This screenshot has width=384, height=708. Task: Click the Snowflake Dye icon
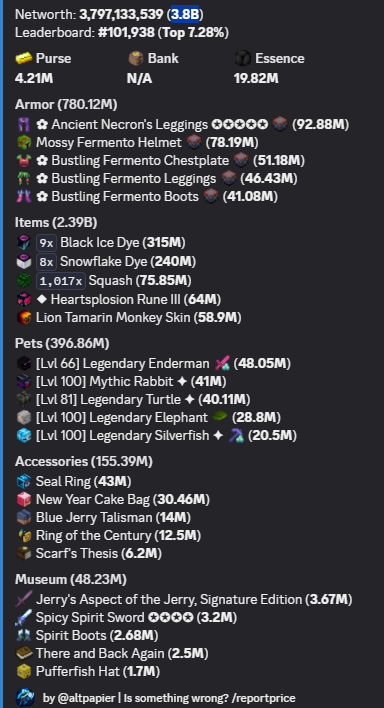pos(23,261)
